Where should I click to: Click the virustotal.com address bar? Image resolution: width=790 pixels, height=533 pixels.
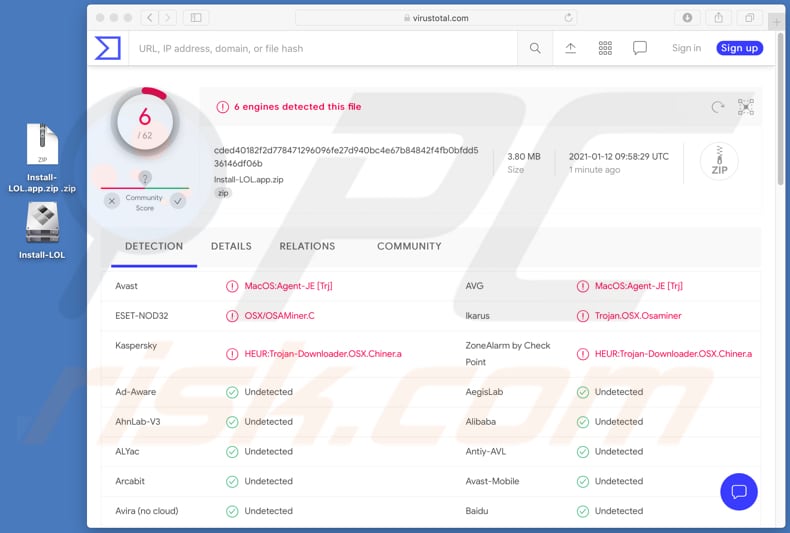(x=436, y=18)
